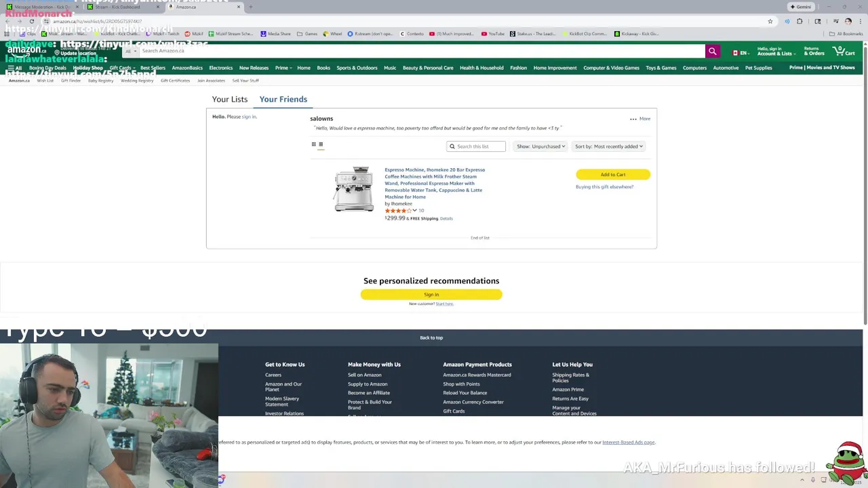Open Returns & Orders
The width and height of the screenshot is (868, 488).
click(814, 51)
